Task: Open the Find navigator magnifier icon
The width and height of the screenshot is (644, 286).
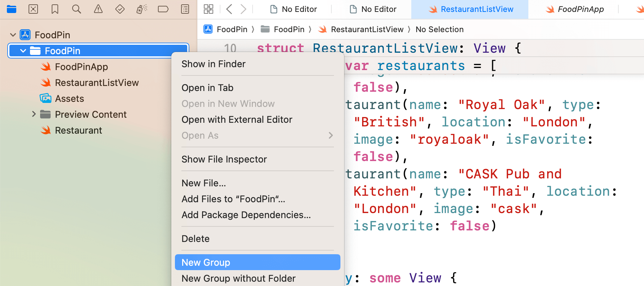Action: 77,9
